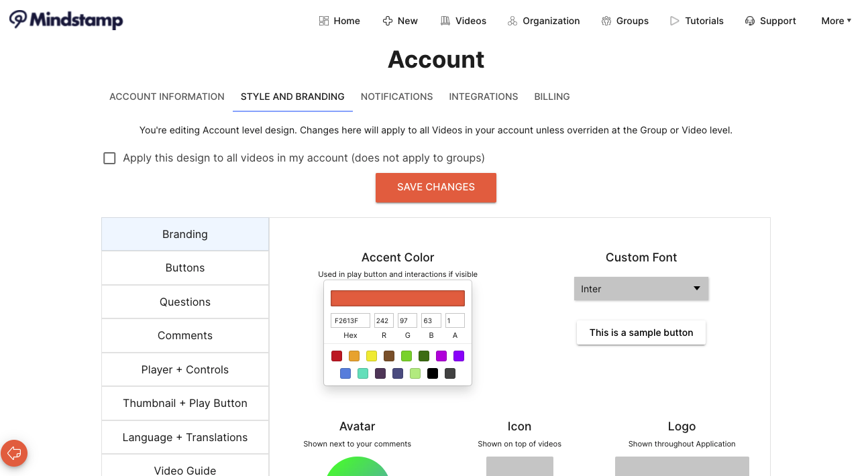Open the Billing tab
868x476 pixels.
[x=551, y=97]
